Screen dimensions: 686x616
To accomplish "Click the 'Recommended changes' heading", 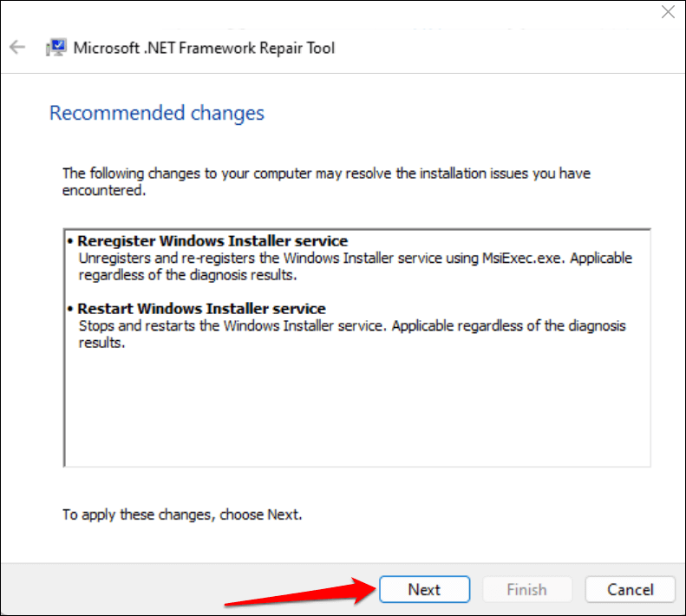I will (x=157, y=113).
